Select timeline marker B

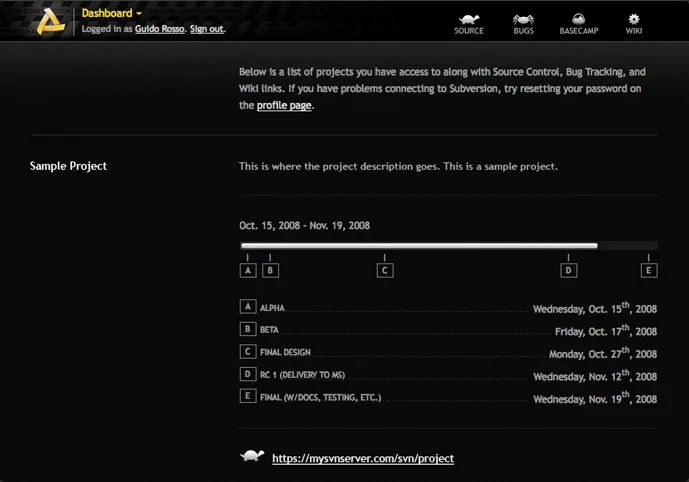coord(270,270)
